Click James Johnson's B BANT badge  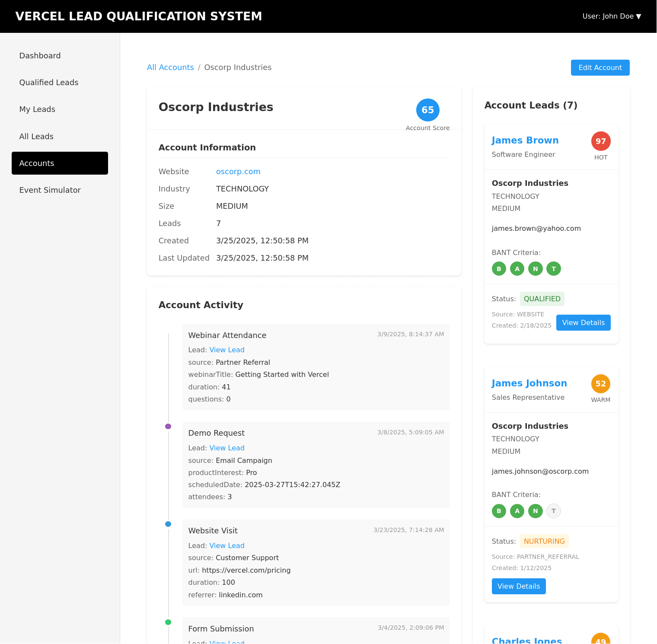click(499, 511)
